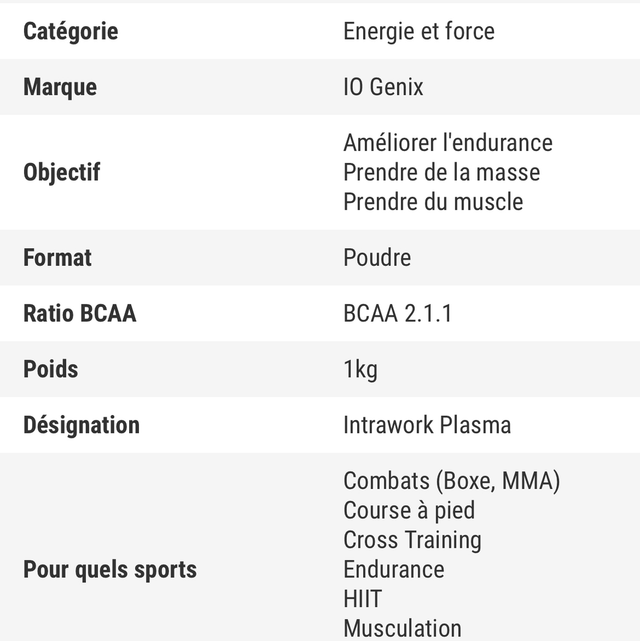Click "Améliorer l'endurance" objective text
This screenshot has width=640, height=641.
click(447, 143)
